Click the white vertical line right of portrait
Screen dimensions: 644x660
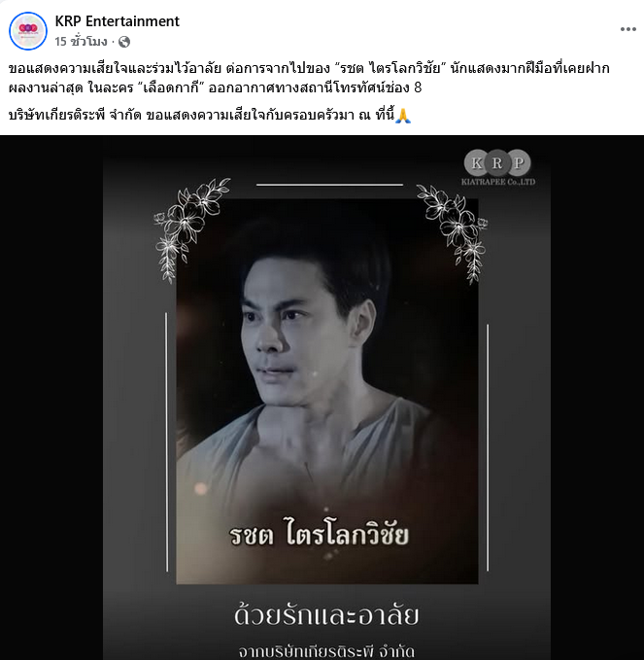point(488,447)
